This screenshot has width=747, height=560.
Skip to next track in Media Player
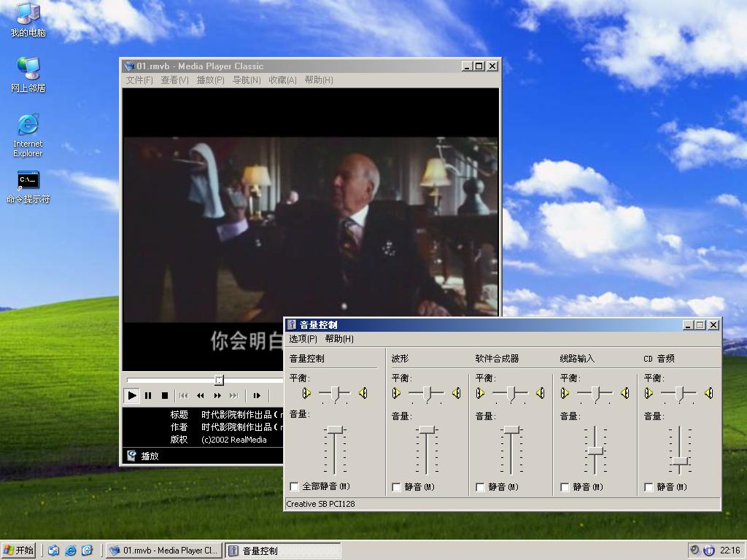pyautogui.click(x=234, y=395)
